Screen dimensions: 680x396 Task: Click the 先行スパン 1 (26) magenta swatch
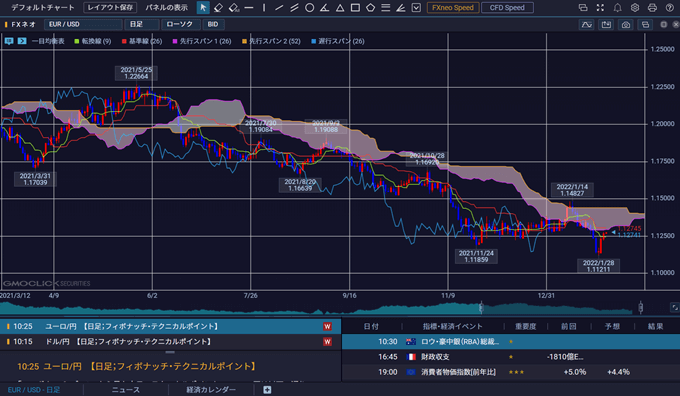[x=175, y=41]
